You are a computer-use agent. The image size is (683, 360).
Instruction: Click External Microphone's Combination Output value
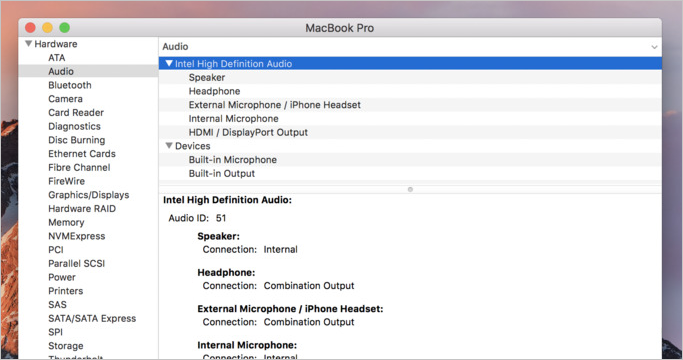pyautogui.click(x=309, y=322)
